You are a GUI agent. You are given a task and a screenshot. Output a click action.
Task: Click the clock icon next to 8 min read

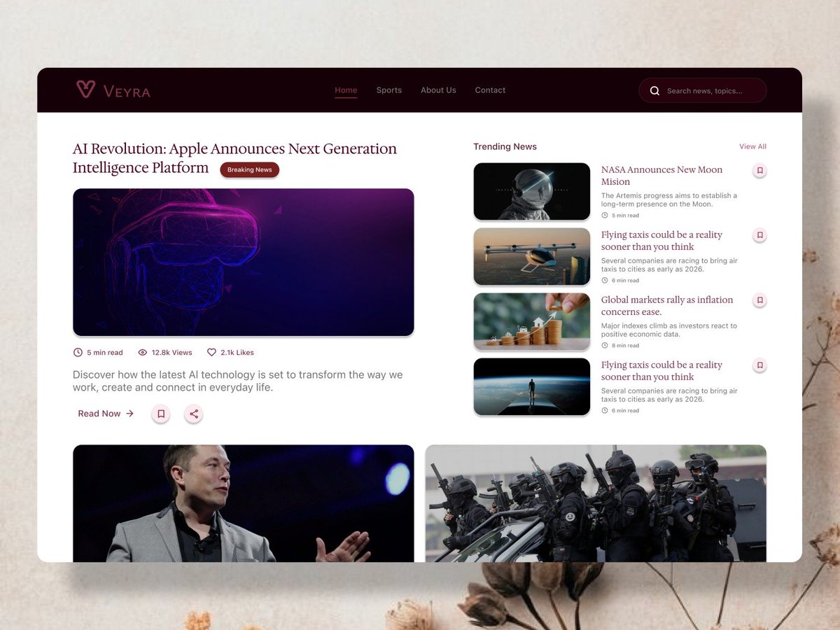pyautogui.click(x=605, y=346)
